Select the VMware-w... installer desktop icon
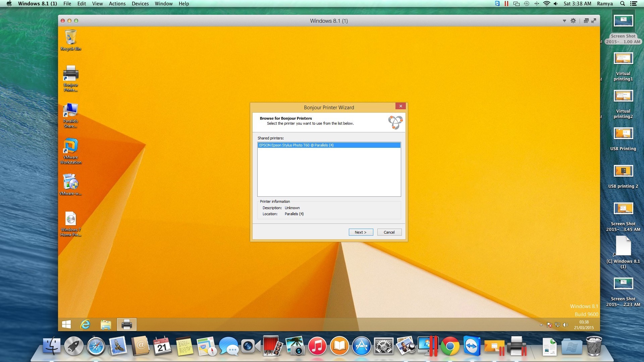Screen dimensions: 644x362 click(x=70, y=185)
